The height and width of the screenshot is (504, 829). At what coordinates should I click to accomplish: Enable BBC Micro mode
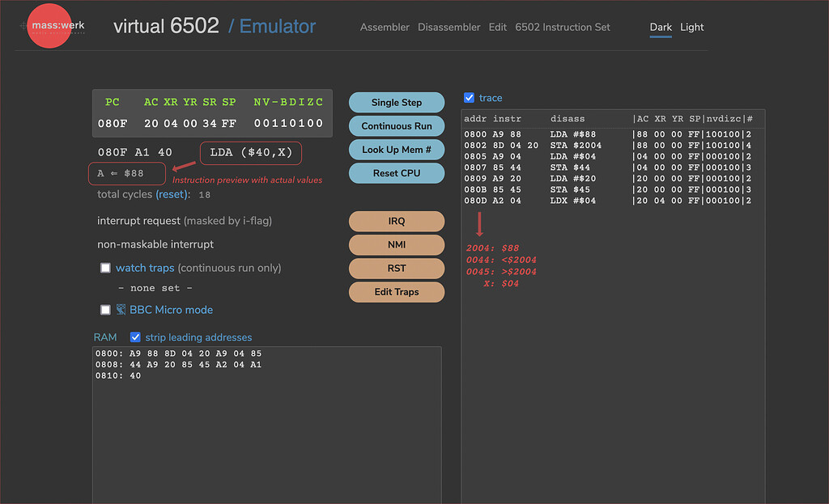pyautogui.click(x=105, y=309)
